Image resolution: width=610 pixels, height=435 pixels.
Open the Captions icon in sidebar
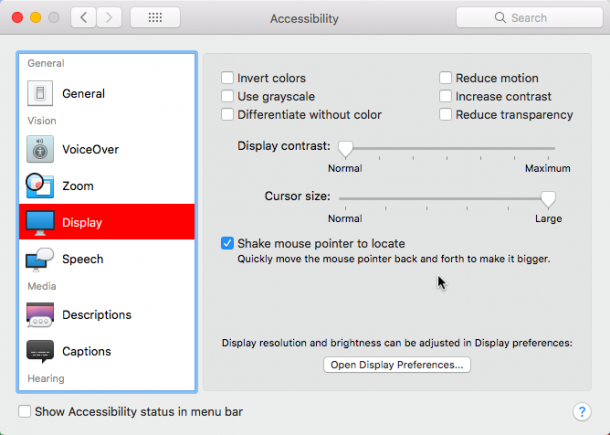tap(40, 351)
